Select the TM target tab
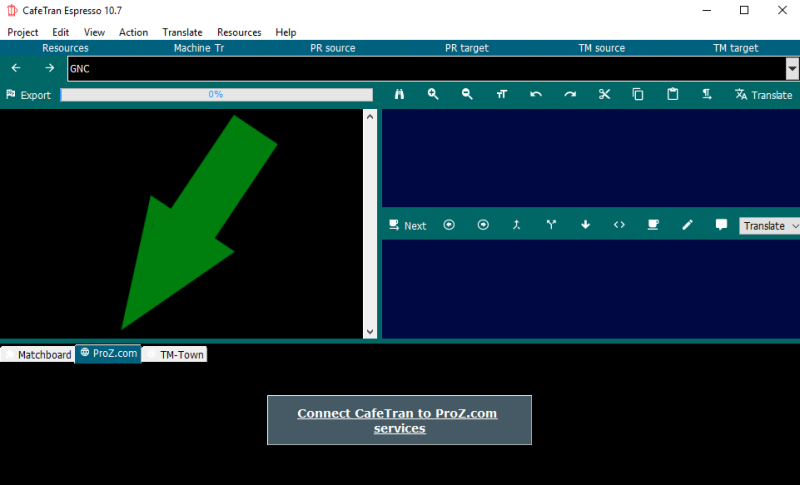 (735, 48)
